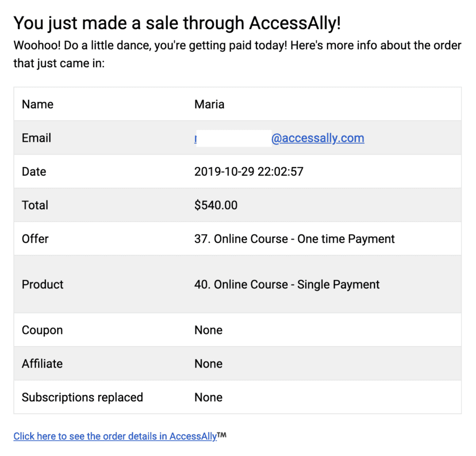This screenshot has height=456, width=476.
Task: Click the order date 2019-10-29 22:02:57
Action: tap(249, 171)
